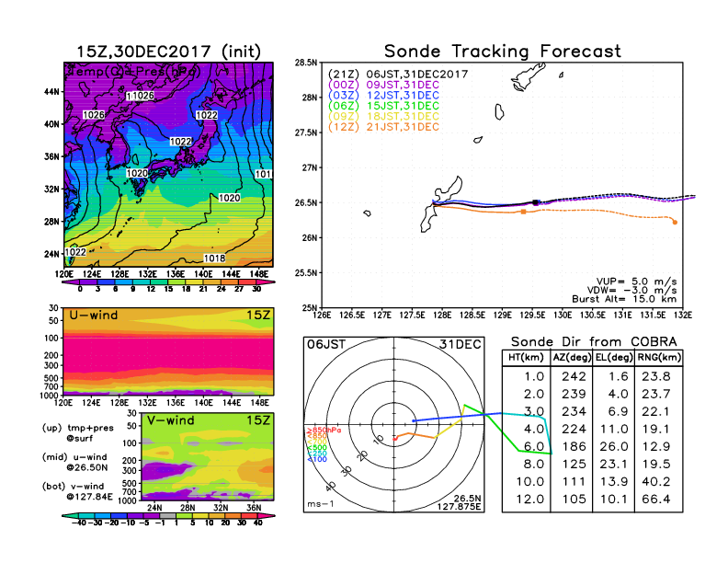Image resolution: width=728 pixels, height=563 pixels.
Task: Click the 'EL(deg)' column header
Action: pyautogui.click(x=613, y=358)
